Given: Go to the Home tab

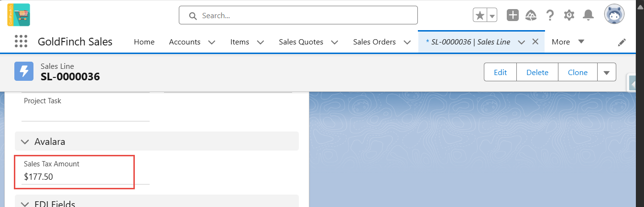Looking at the screenshot, I should tap(144, 42).
